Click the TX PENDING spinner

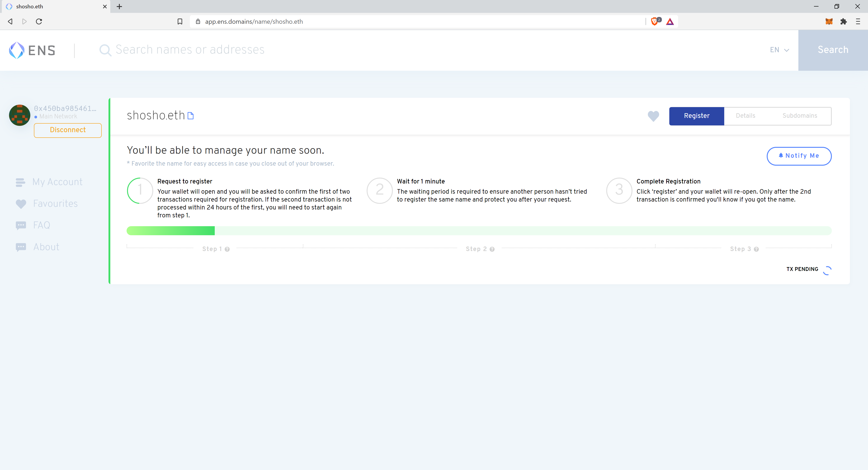point(827,270)
